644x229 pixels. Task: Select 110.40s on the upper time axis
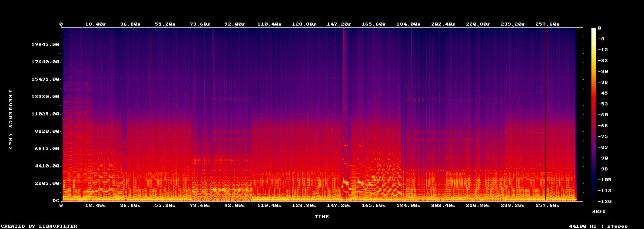coord(269,24)
